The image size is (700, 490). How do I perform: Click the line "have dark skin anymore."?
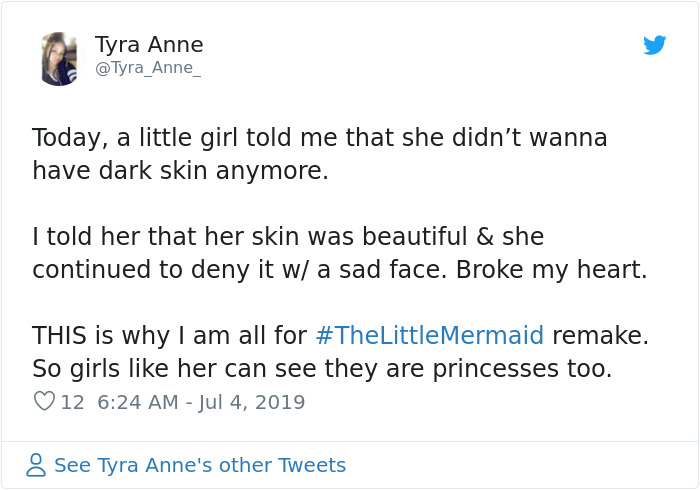pyautogui.click(x=180, y=171)
